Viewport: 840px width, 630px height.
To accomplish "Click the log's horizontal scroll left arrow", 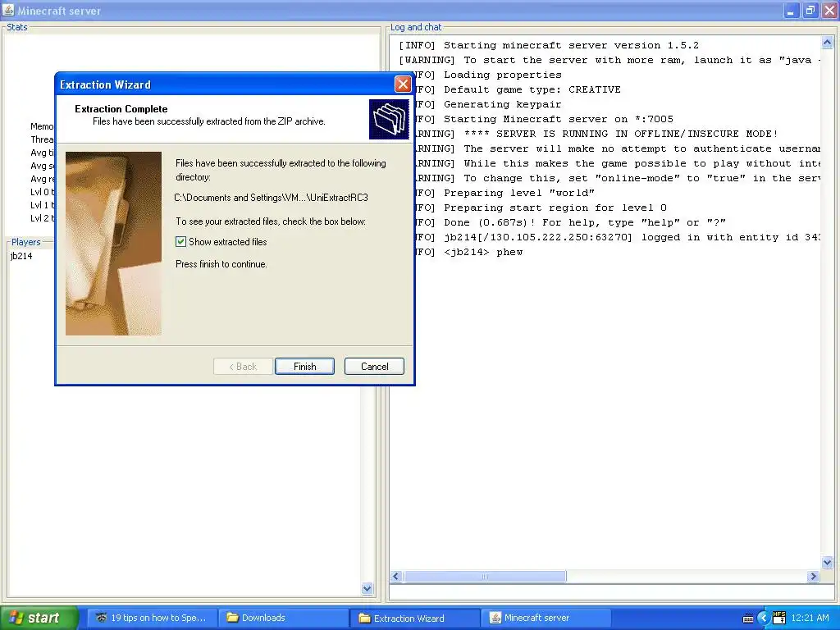I will [396, 577].
